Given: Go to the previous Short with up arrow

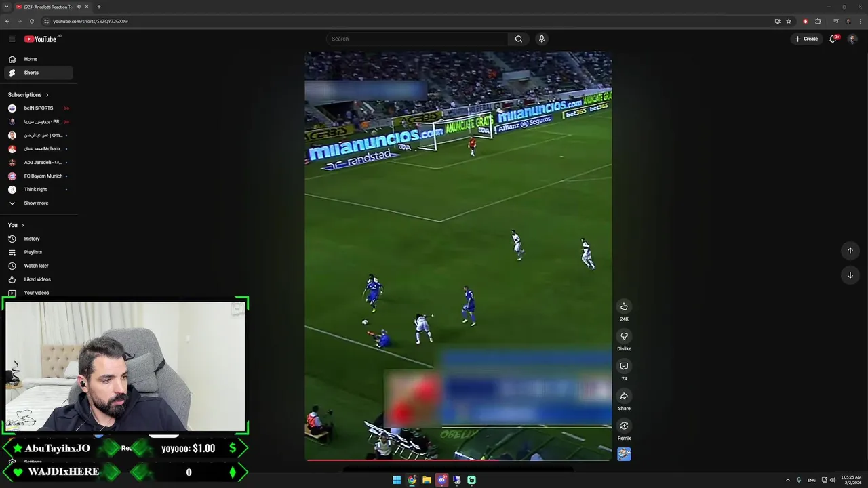Looking at the screenshot, I should point(850,251).
